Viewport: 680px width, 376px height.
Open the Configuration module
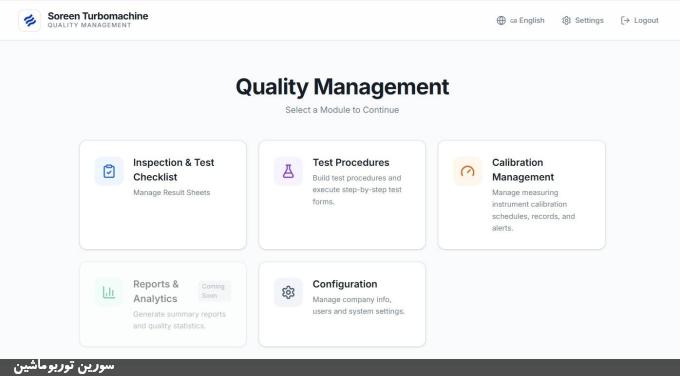point(342,304)
